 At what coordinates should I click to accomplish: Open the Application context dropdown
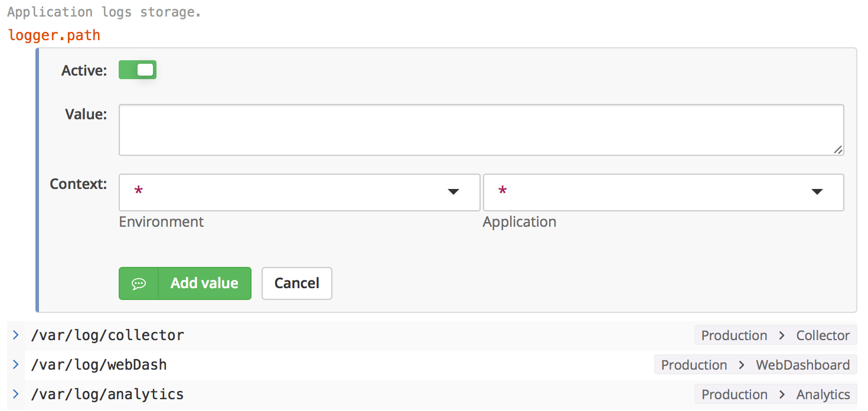[x=663, y=192]
